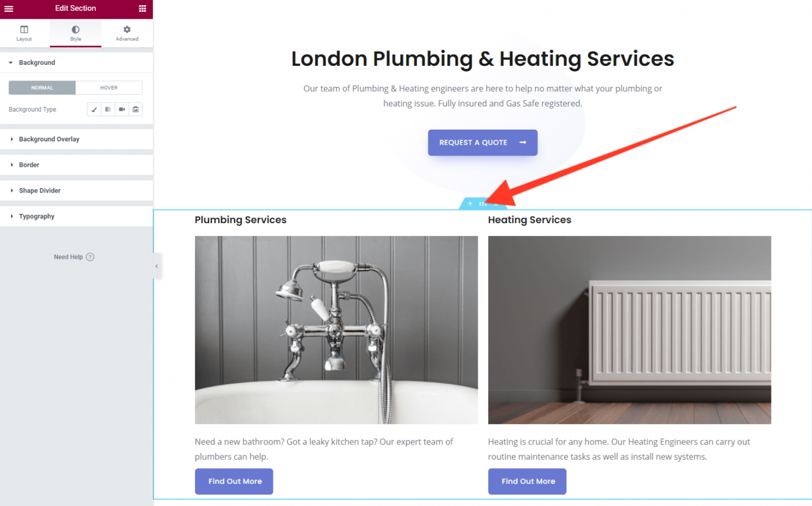Screen dimensions: 812x506
Task: Click the edit section handle dots icon
Action: tap(483, 203)
